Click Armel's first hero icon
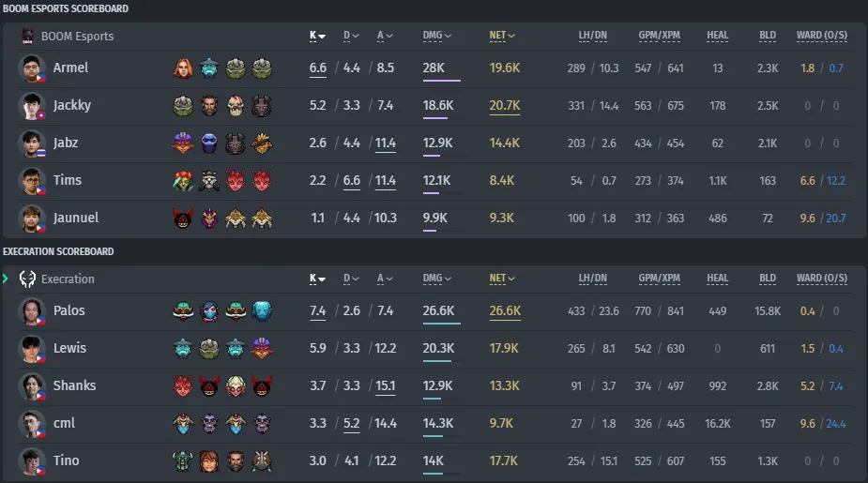The height and width of the screenshot is (483, 868). 183,68
